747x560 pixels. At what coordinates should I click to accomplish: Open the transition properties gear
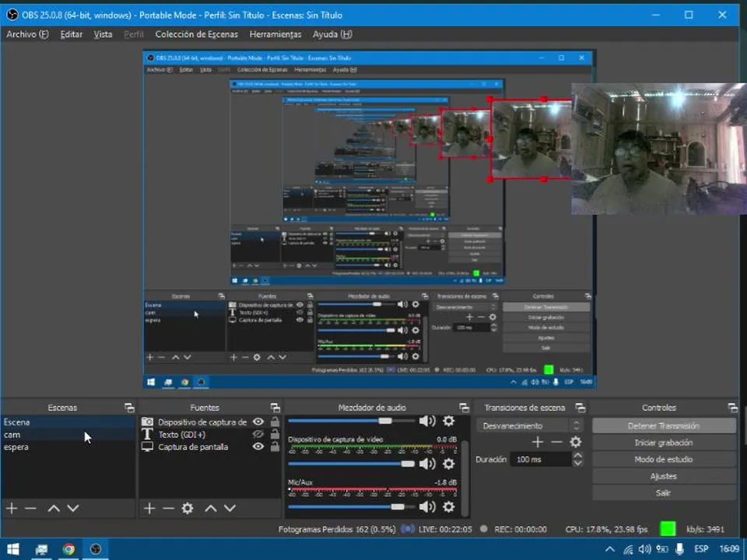576,442
